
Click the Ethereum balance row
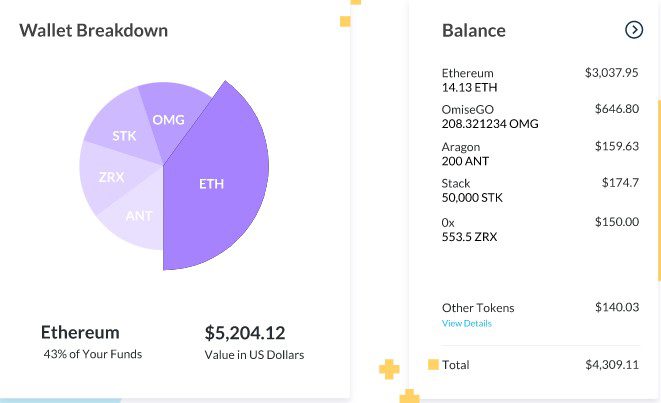point(540,80)
